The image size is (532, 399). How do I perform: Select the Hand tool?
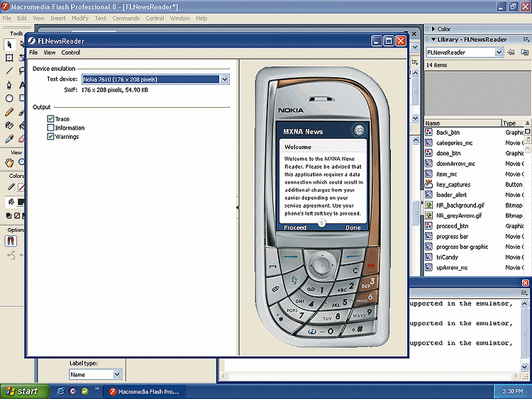[9, 162]
